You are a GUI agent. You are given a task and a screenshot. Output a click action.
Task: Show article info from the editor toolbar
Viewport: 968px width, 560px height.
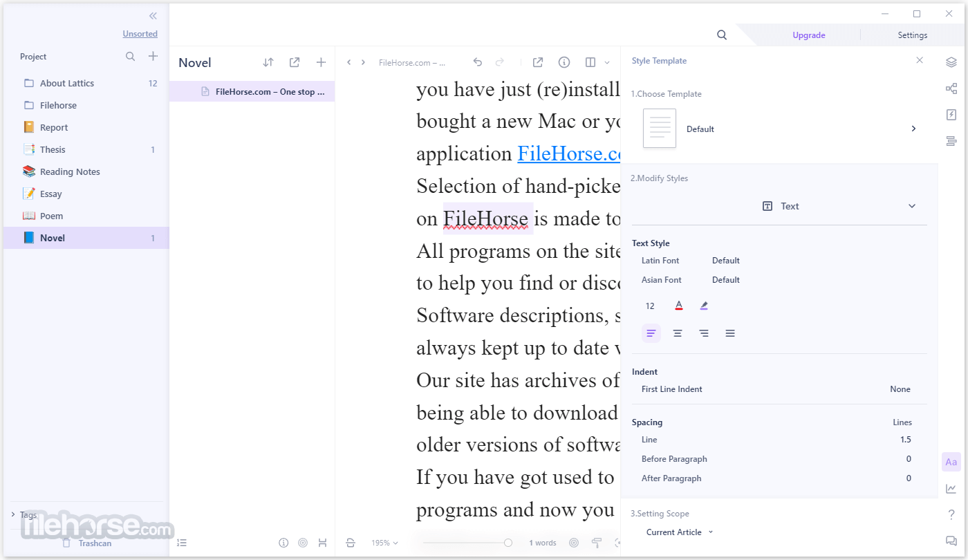564,62
